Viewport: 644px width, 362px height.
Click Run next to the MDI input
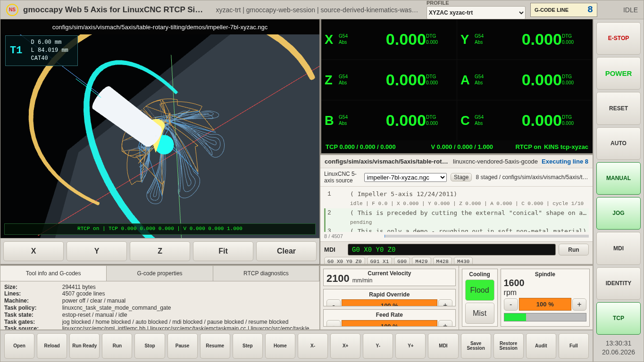point(574,250)
